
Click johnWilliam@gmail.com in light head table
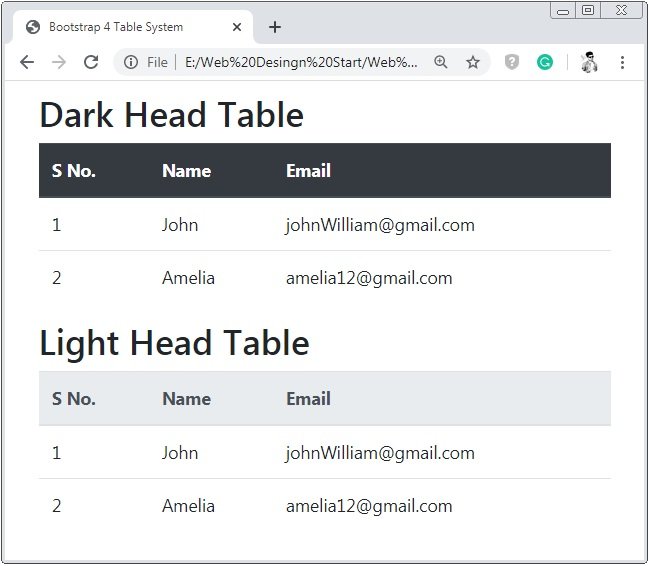[380, 454]
